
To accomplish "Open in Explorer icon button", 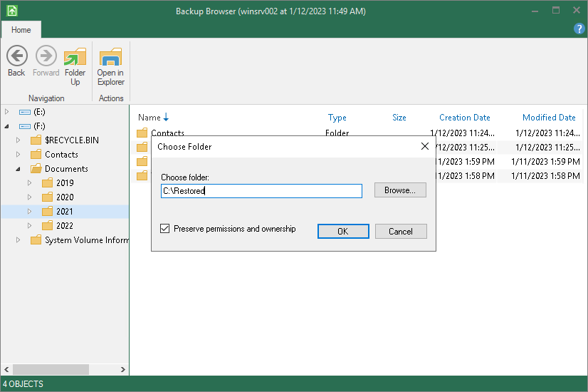I will pos(110,57).
